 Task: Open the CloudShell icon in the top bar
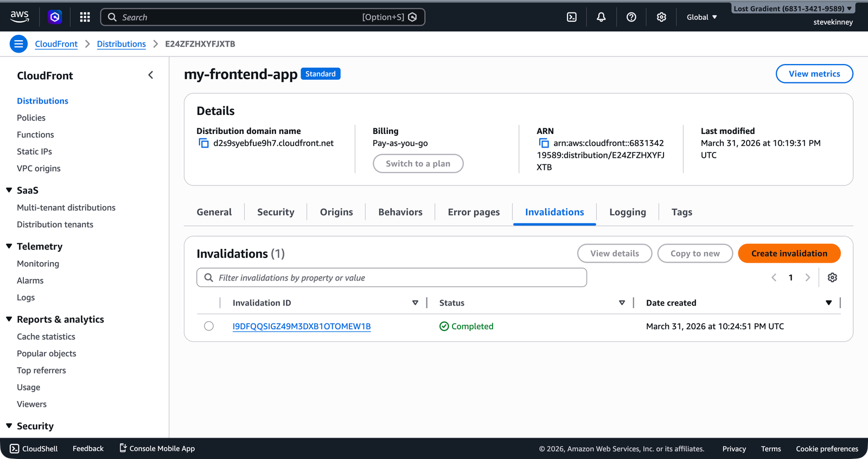572,17
